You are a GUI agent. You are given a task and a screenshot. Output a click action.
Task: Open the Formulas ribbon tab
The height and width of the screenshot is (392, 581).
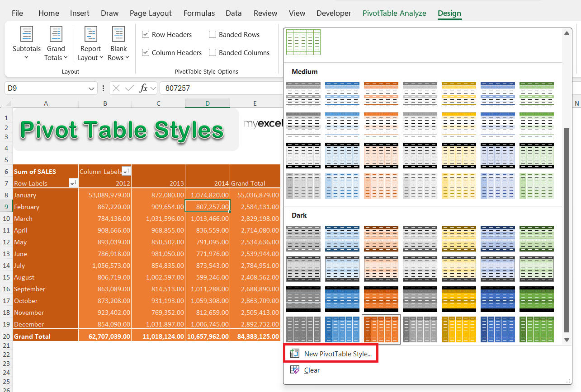click(199, 13)
